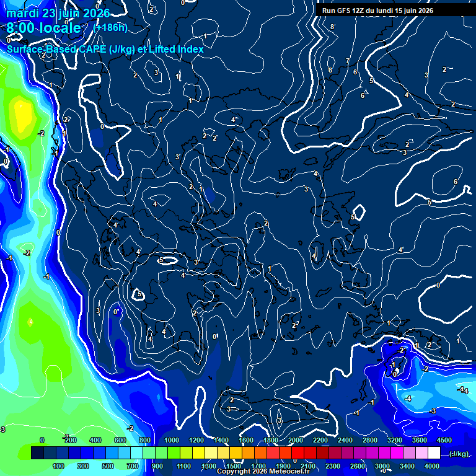This screenshot has height=476, width=476.
Task: Click the '1100' label below the legend
Action: click(x=184, y=466)
